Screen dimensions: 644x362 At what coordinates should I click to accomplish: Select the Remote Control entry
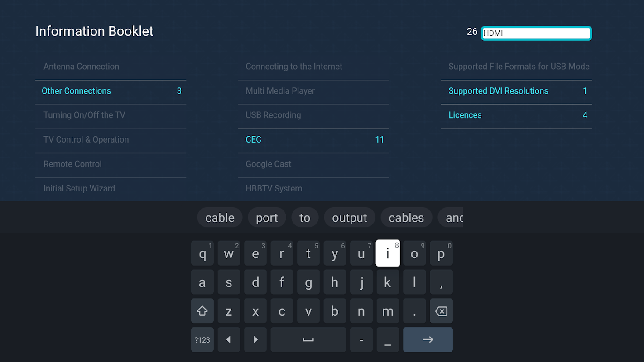(x=111, y=164)
